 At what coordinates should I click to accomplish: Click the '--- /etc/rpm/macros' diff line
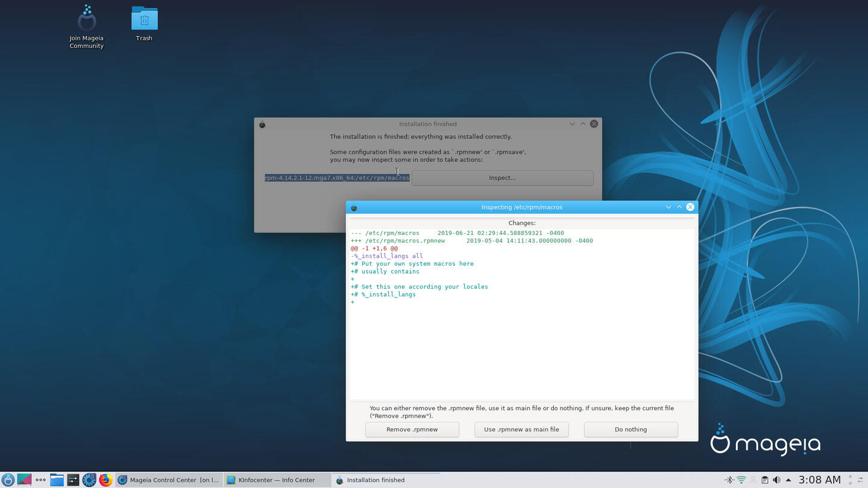click(x=458, y=233)
